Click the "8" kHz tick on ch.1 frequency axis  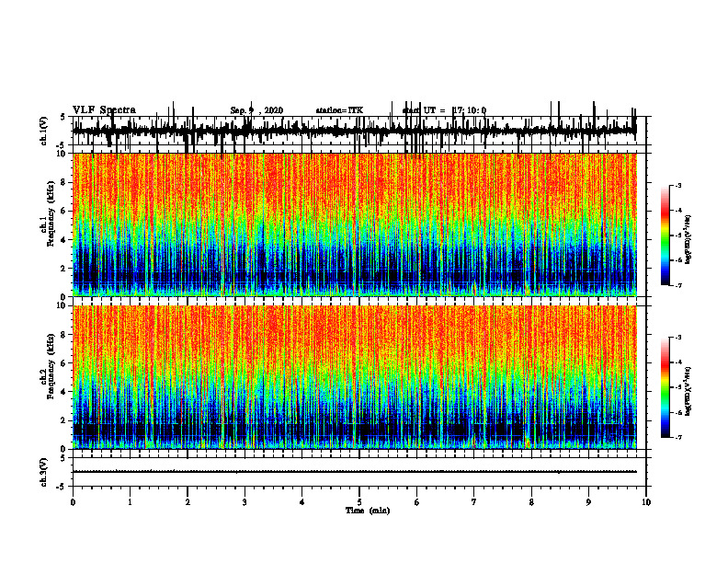[x=64, y=182]
